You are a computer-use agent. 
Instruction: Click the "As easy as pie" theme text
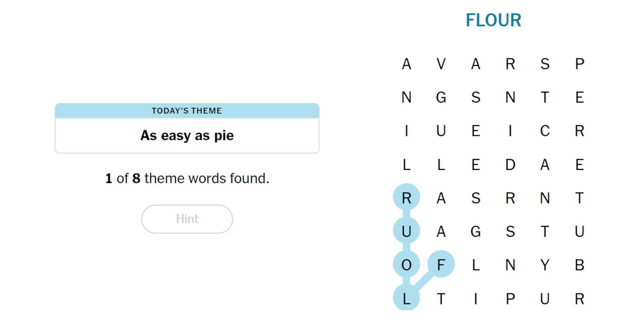pos(187,135)
